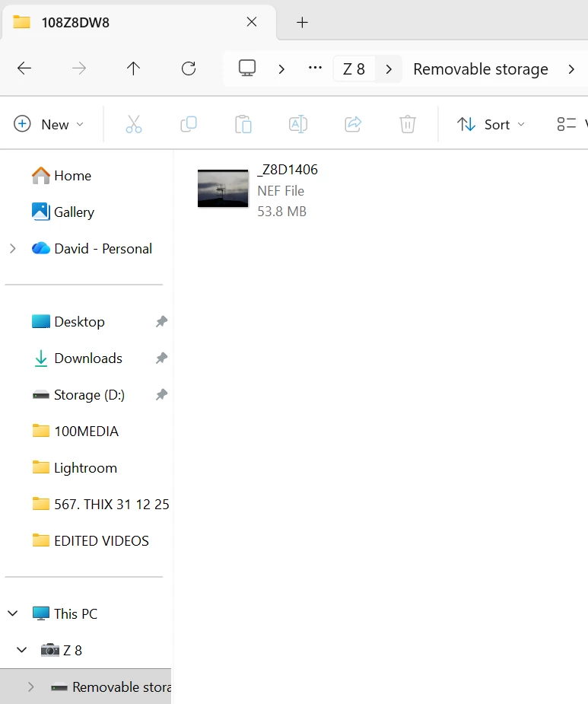
Task: Click the Rename icon in toolbar
Action: (x=298, y=124)
